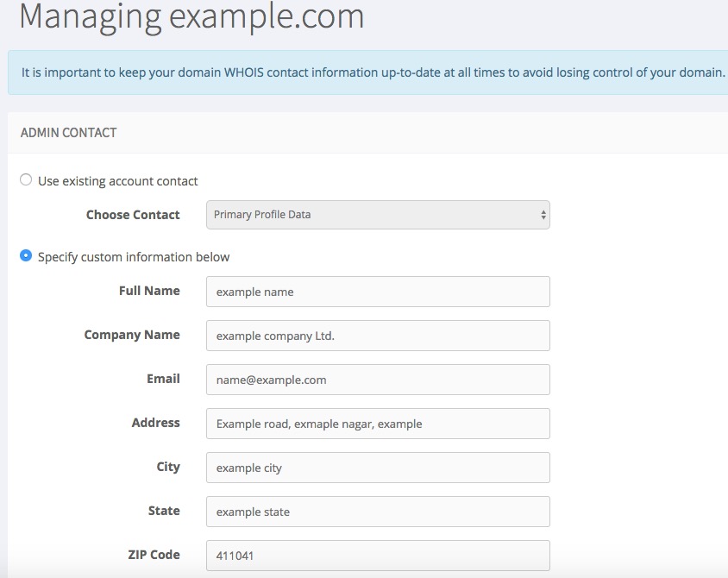The height and width of the screenshot is (578, 728).
Task: Select Specify custom information below radio
Action: tap(26, 255)
